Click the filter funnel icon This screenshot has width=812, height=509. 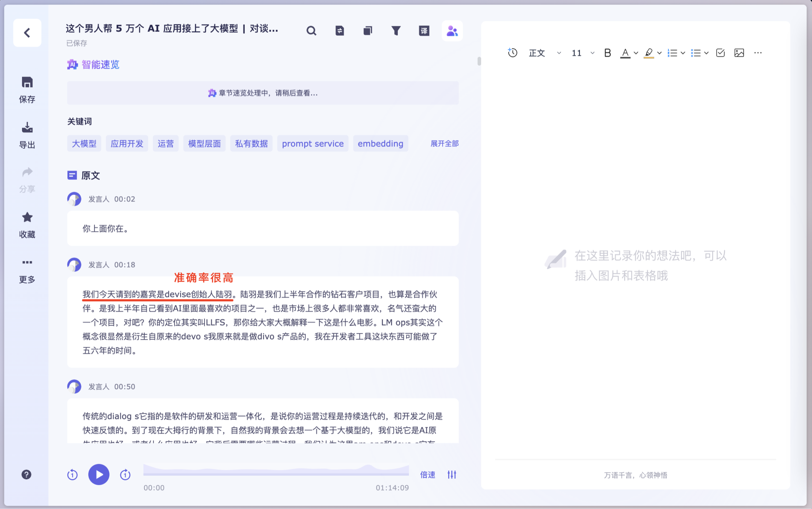coord(396,31)
